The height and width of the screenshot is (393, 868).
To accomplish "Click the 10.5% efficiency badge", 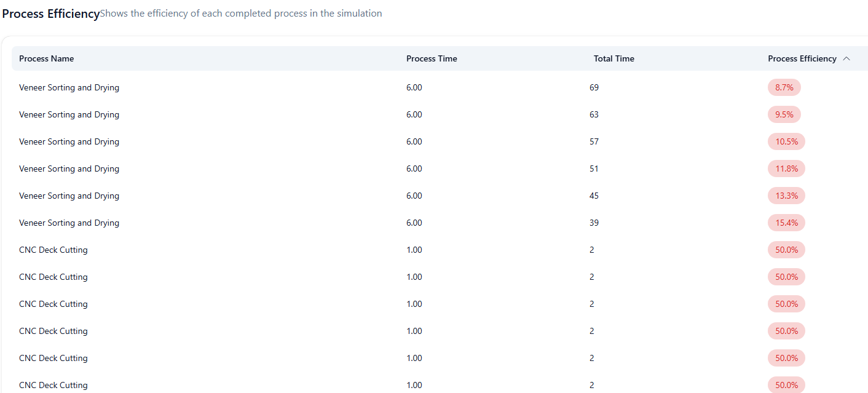I will (x=786, y=141).
